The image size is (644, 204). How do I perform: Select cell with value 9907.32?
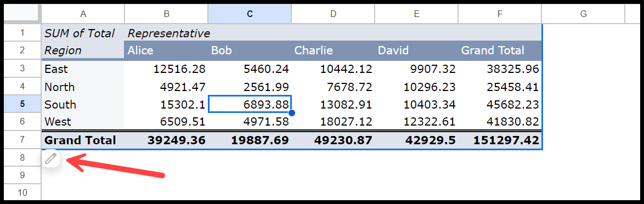click(x=416, y=69)
